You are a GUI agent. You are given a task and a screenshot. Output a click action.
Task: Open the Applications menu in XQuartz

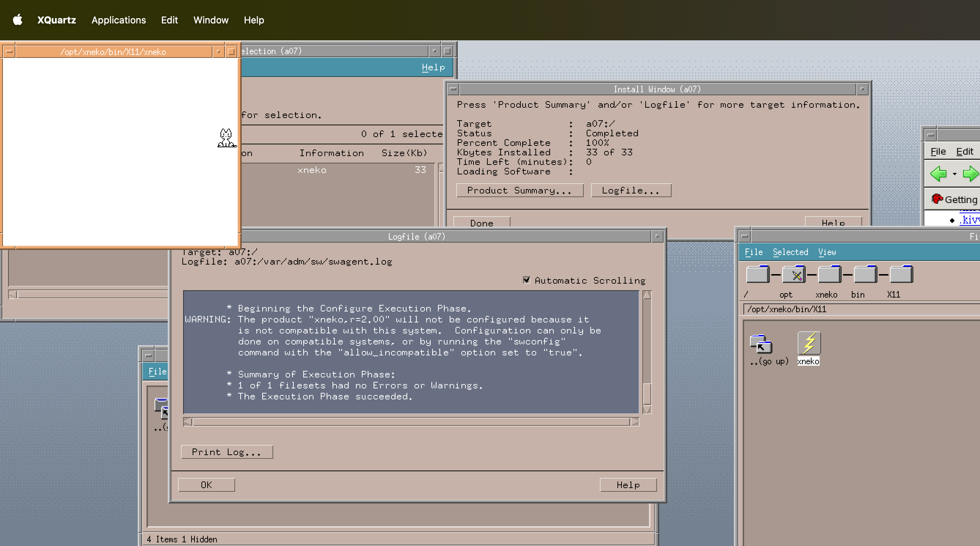click(x=118, y=20)
